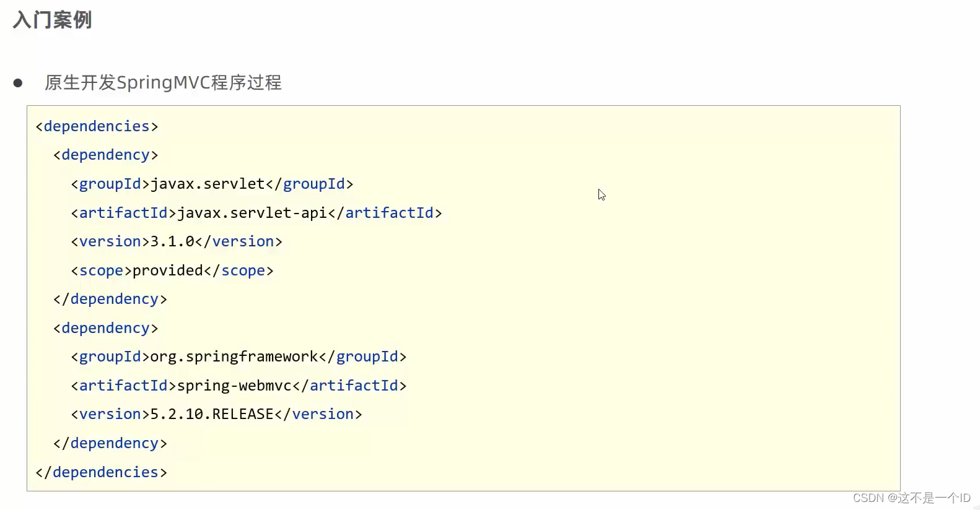This screenshot has height=510, width=980.
Task: Click the closing </dependencies> tag line
Action: (102, 472)
